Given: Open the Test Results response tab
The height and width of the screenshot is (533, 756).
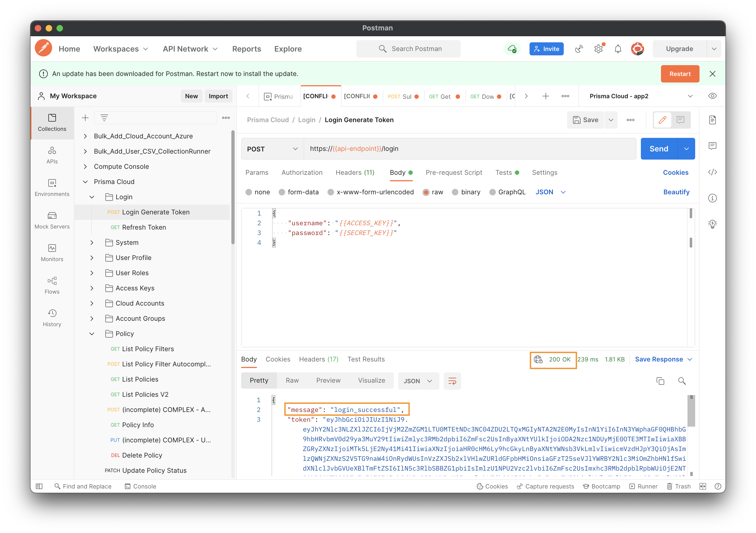Looking at the screenshot, I should click(366, 359).
